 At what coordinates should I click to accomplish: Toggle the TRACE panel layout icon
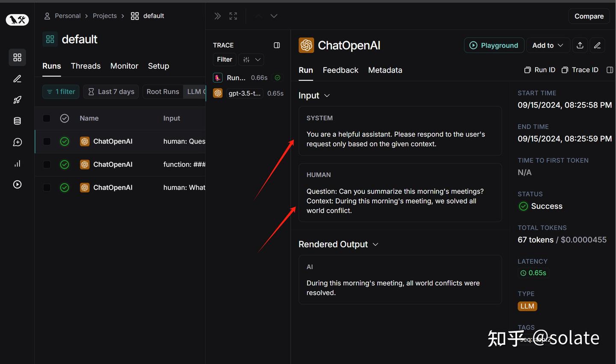click(277, 45)
